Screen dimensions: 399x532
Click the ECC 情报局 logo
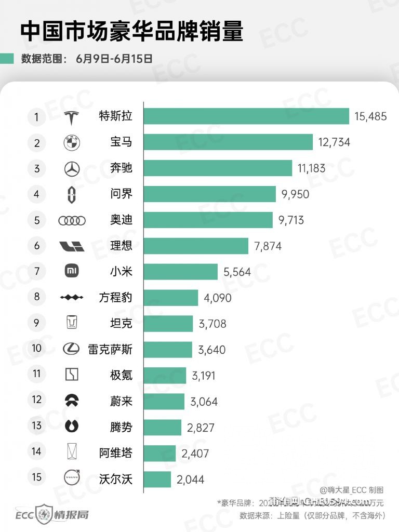point(52,515)
